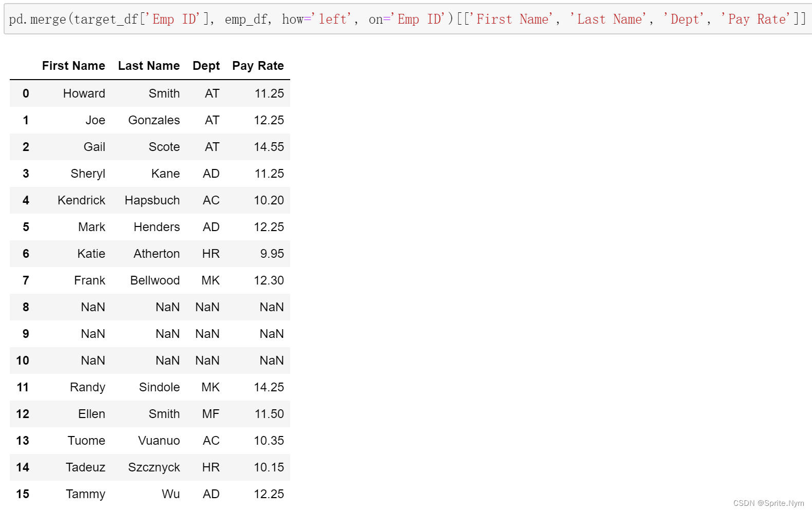This screenshot has width=812, height=512.
Task: Click the cell containing Gail
Action: pyautogui.click(x=95, y=147)
